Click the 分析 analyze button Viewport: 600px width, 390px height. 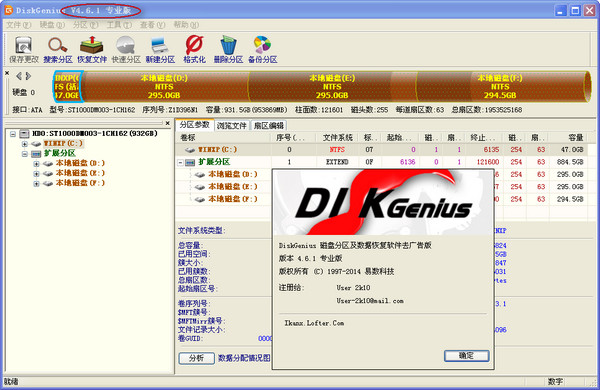(x=196, y=358)
